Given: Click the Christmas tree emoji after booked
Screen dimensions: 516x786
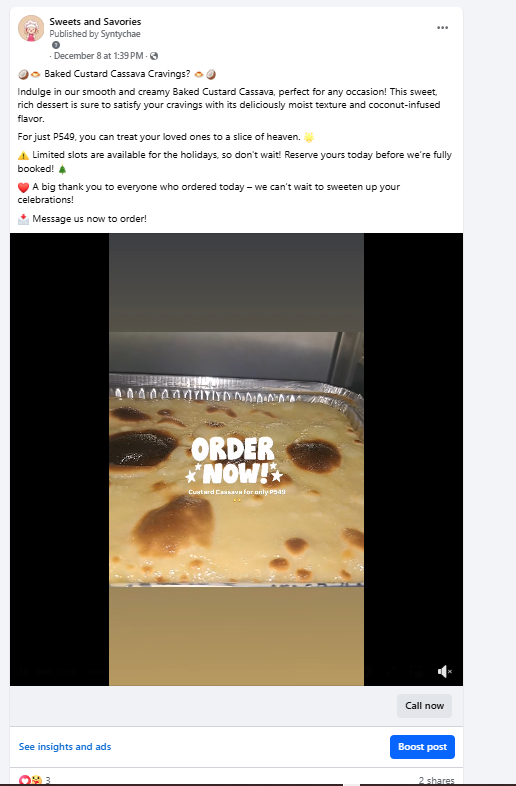Looking at the screenshot, I should click(62, 169).
